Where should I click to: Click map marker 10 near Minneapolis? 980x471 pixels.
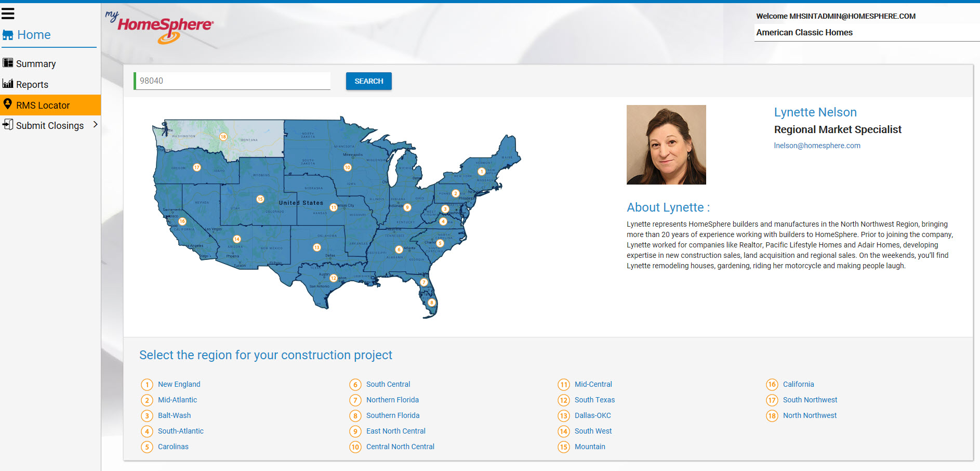click(x=348, y=167)
